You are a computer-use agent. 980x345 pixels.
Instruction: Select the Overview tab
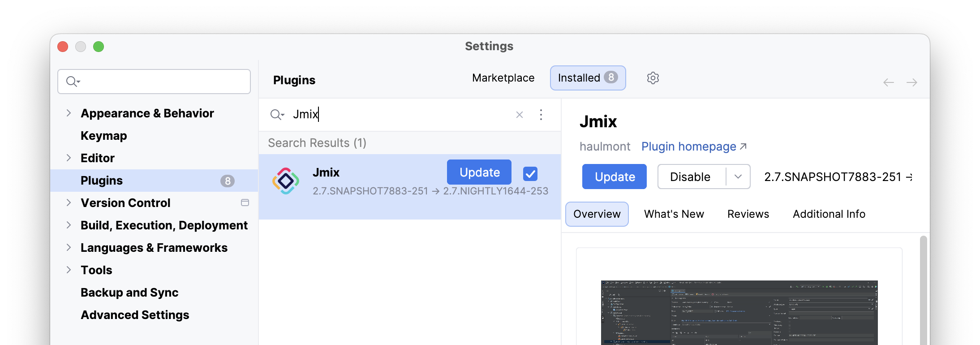(x=597, y=214)
